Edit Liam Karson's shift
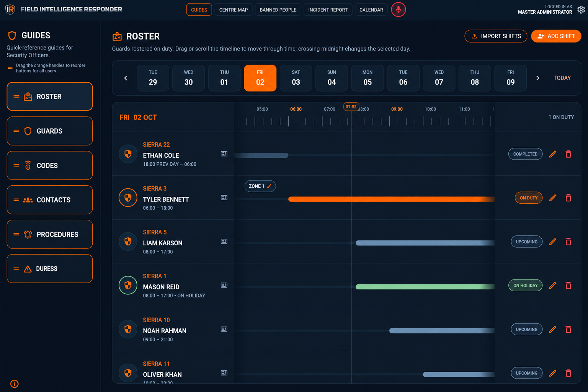The image size is (588, 392). click(x=553, y=242)
